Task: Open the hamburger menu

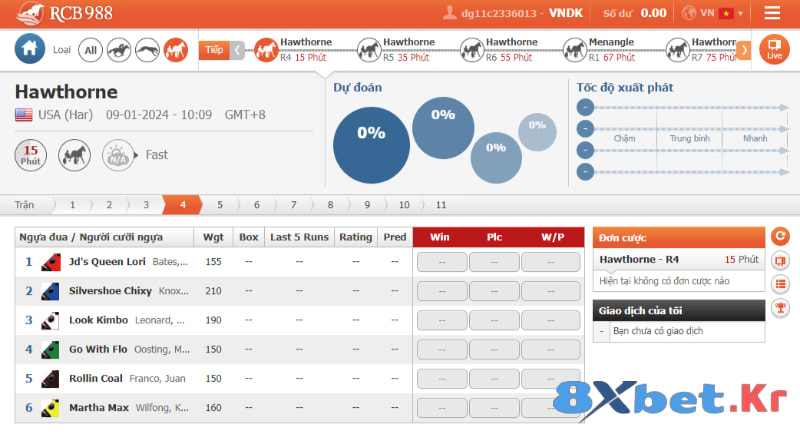Action: pos(772,13)
